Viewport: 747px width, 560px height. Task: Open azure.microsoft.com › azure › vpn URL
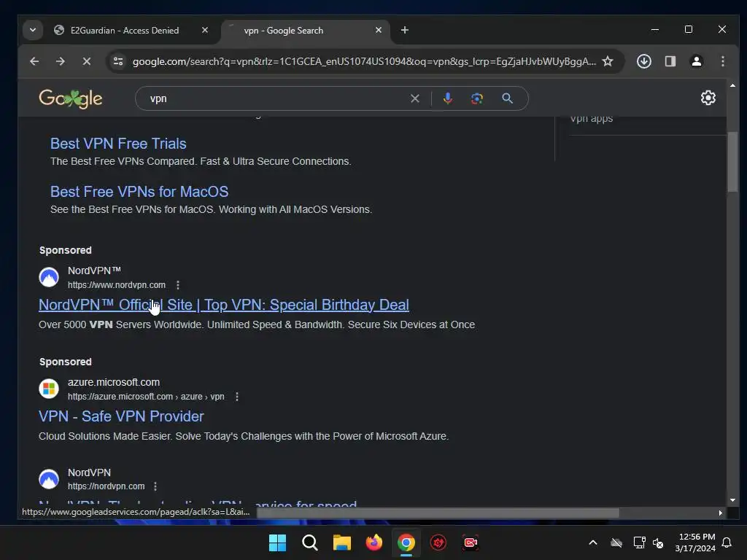146,396
